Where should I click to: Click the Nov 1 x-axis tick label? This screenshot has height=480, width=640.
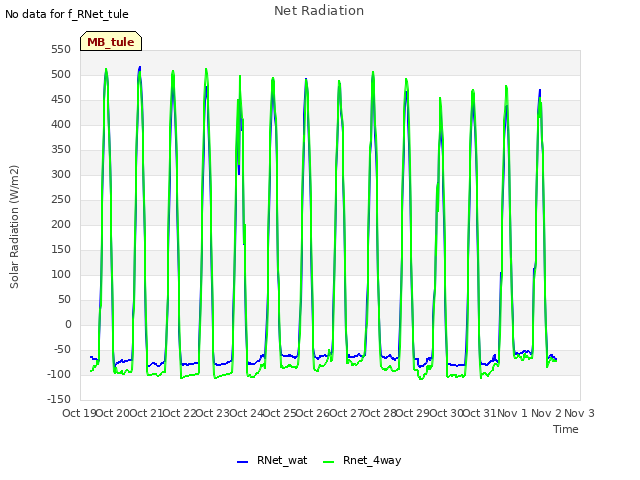tap(512, 413)
